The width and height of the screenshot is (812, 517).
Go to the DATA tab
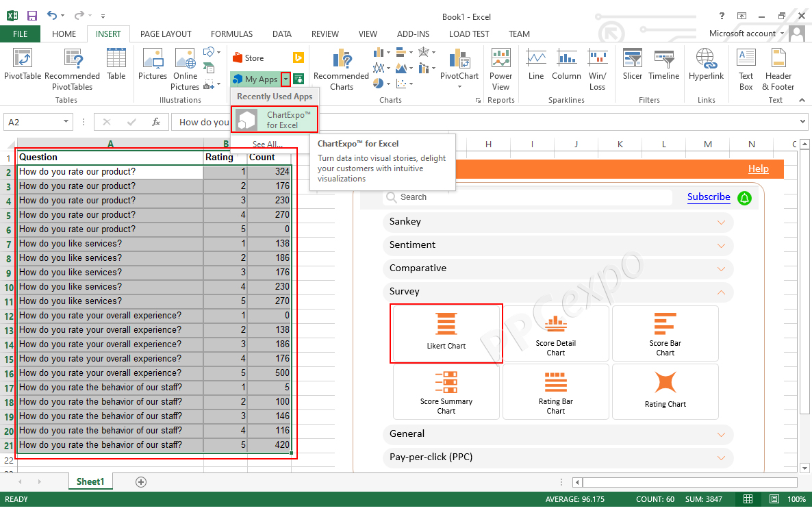pos(281,34)
